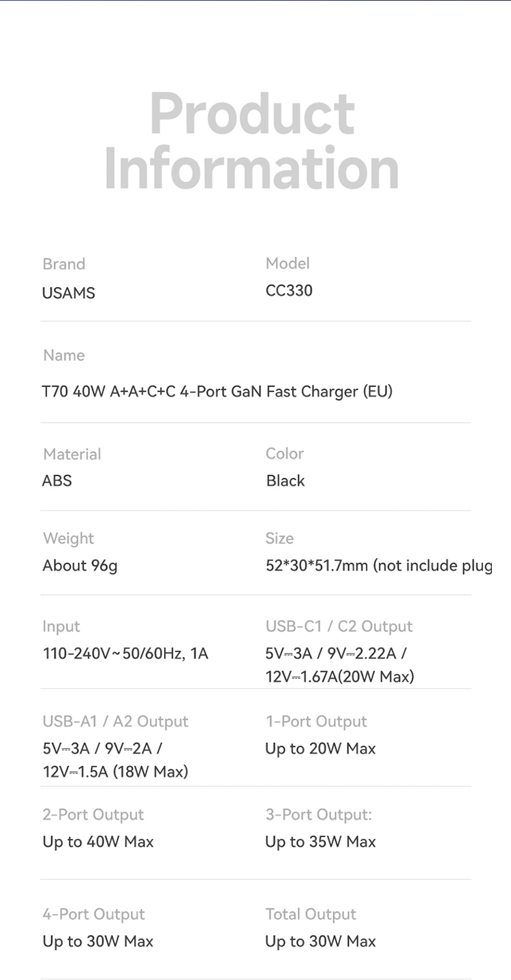
Task: Select the 12V 1.5A (18W Max) text
Action: (x=115, y=771)
